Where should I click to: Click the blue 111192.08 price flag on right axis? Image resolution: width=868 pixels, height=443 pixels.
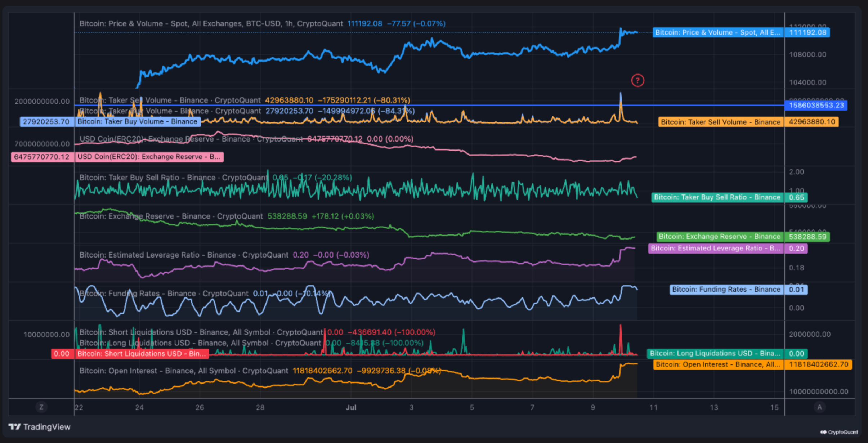[x=807, y=32]
